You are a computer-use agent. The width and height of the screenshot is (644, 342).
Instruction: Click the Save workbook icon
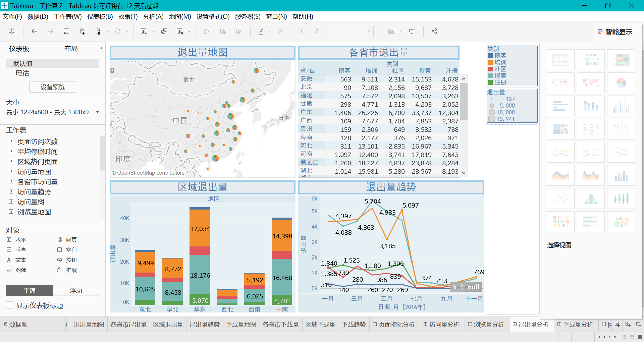coord(66,31)
